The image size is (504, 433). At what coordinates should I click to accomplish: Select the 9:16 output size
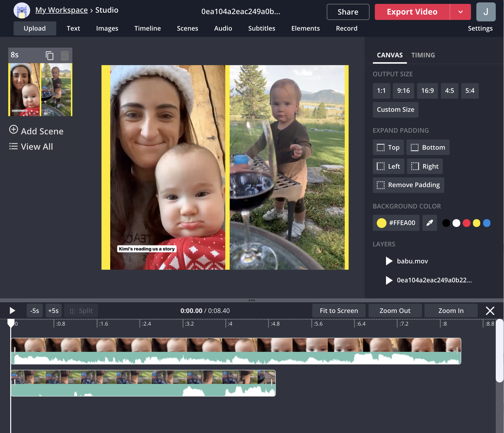click(403, 91)
